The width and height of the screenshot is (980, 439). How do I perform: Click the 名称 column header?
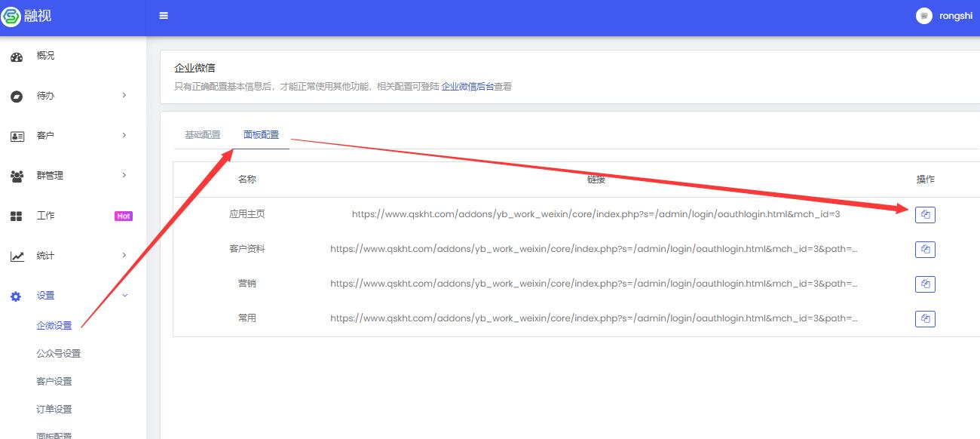(247, 180)
